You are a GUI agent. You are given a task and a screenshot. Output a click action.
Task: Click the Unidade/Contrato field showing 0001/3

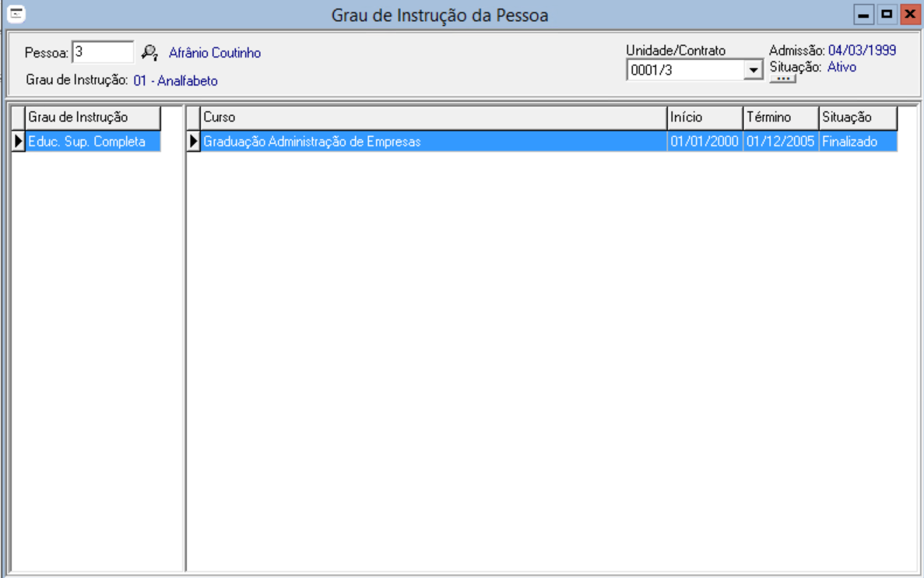point(685,71)
